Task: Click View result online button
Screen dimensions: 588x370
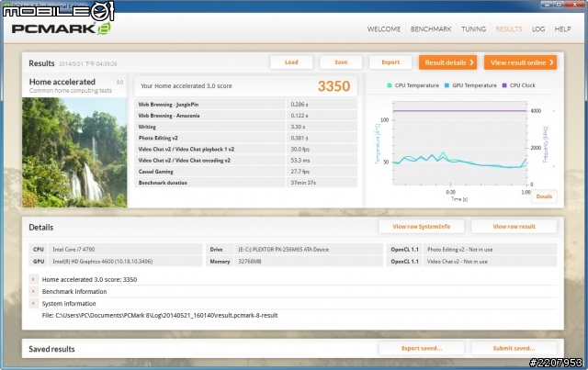Action: point(521,62)
